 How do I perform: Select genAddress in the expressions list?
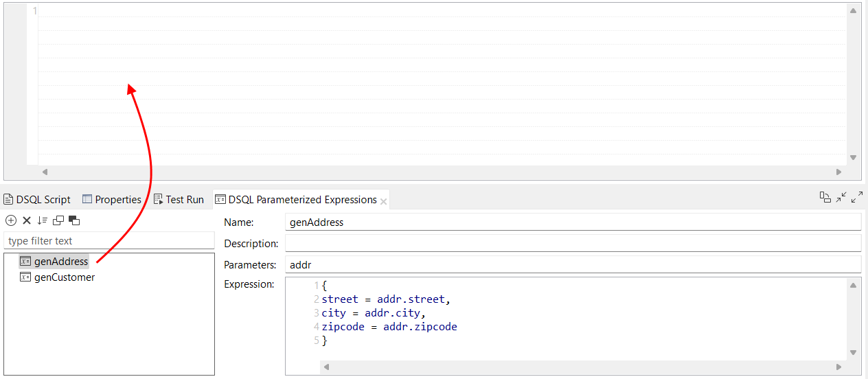60,262
